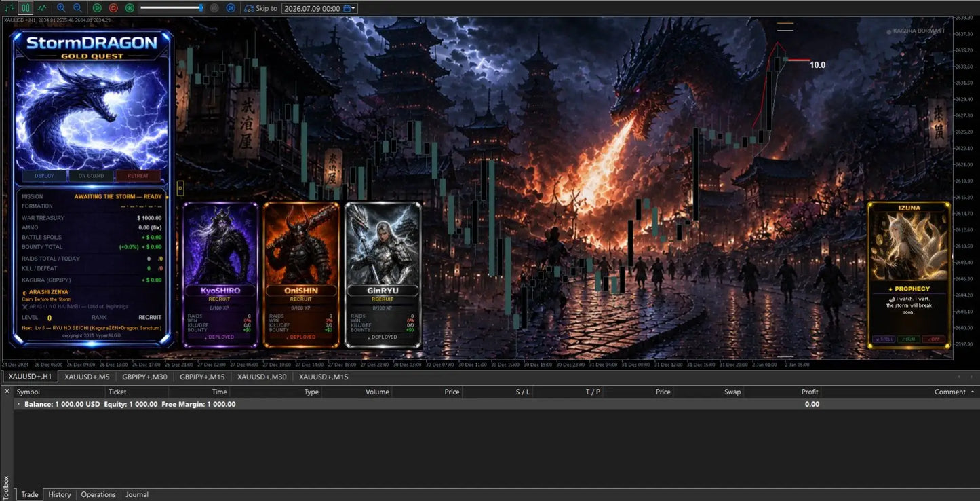The height and width of the screenshot is (501, 980).
Task: Click the OFF button on the IZUNA card
Action: click(934, 339)
